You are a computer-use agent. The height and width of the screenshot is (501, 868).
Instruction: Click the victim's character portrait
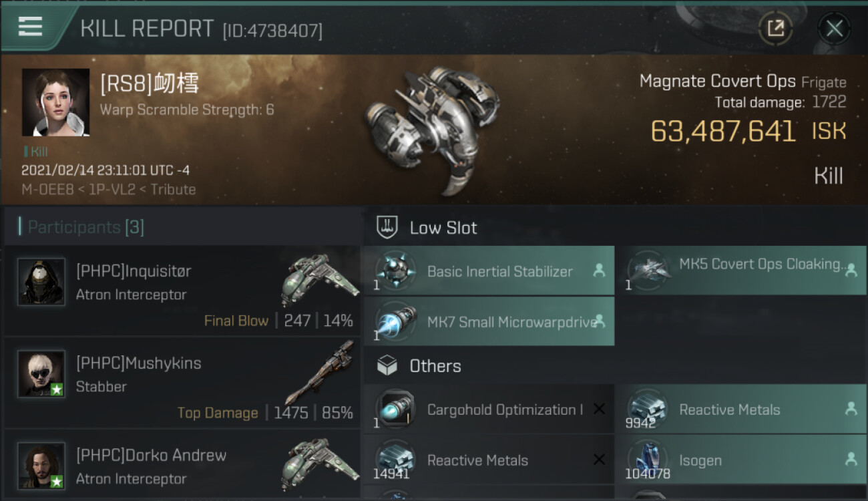click(x=55, y=102)
